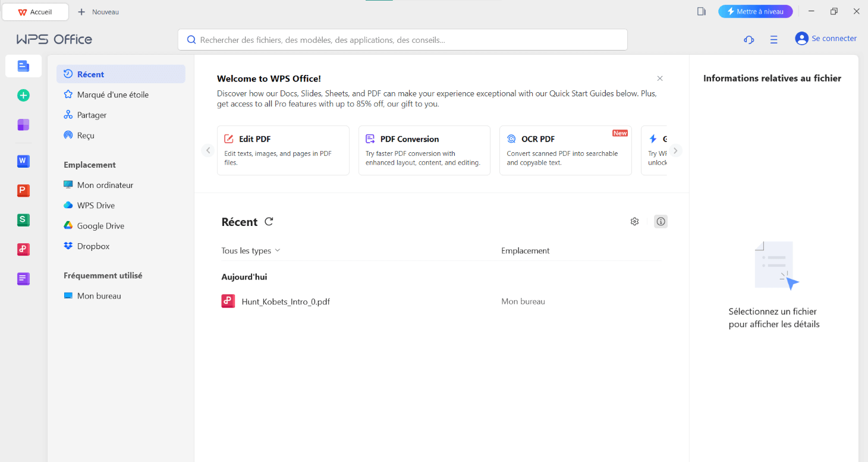Launch WPS Presentation from red P icon
Viewport: 868px width, 462px height.
(x=23, y=191)
